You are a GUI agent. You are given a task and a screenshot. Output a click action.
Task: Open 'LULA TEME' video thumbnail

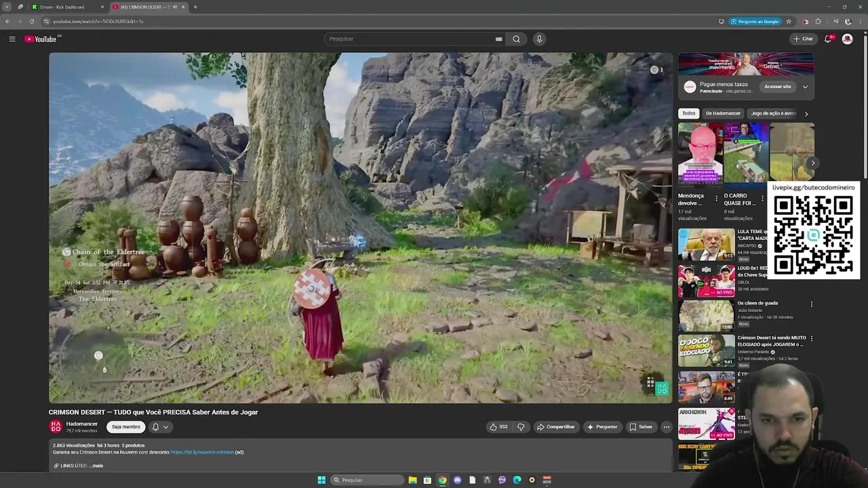707,245
